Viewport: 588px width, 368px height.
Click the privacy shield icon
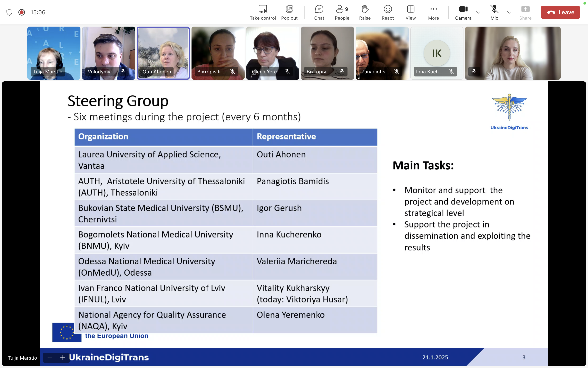tap(9, 12)
